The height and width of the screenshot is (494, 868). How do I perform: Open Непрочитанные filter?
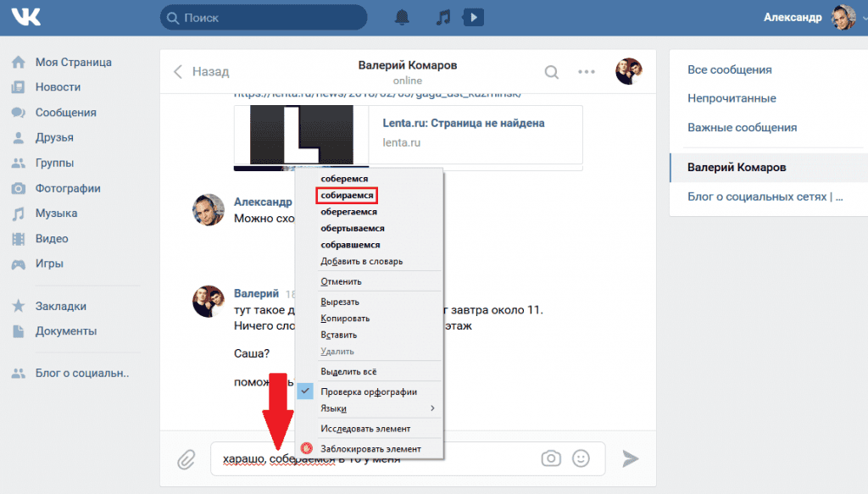tap(732, 98)
